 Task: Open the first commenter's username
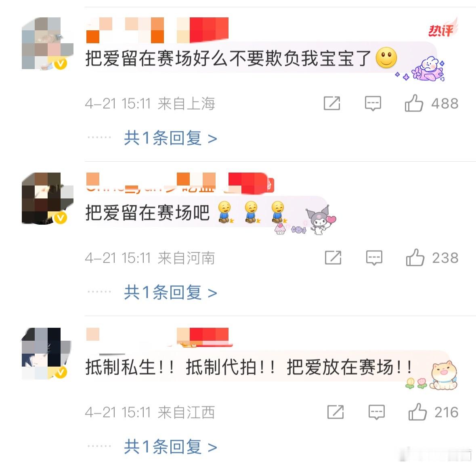[157, 30]
